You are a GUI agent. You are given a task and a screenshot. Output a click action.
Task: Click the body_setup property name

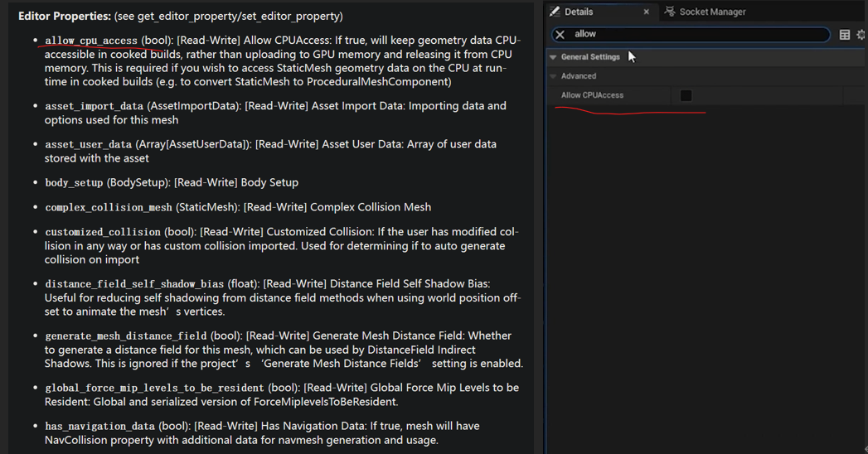(x=74, y=182)
